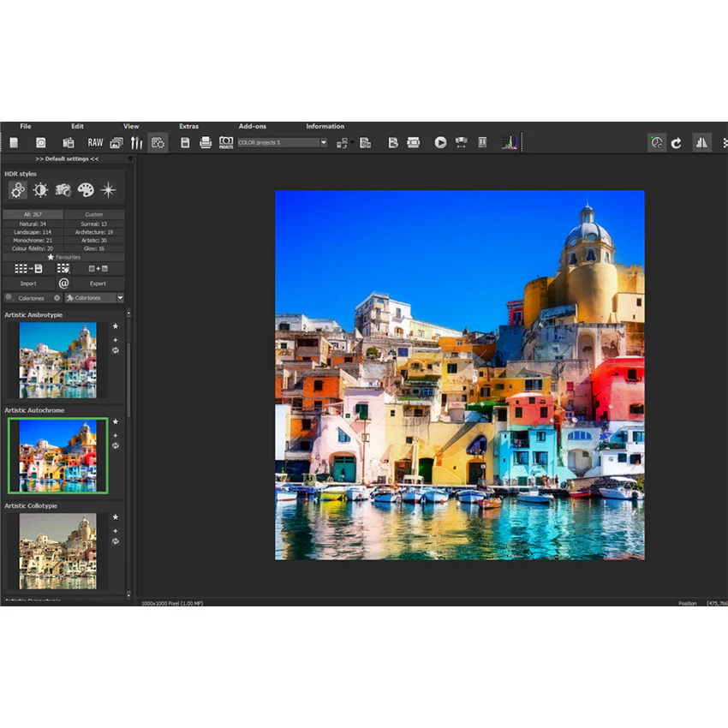Click the Projects camera icon
Screen dimensions: 728x728
[x=226, y=142]
